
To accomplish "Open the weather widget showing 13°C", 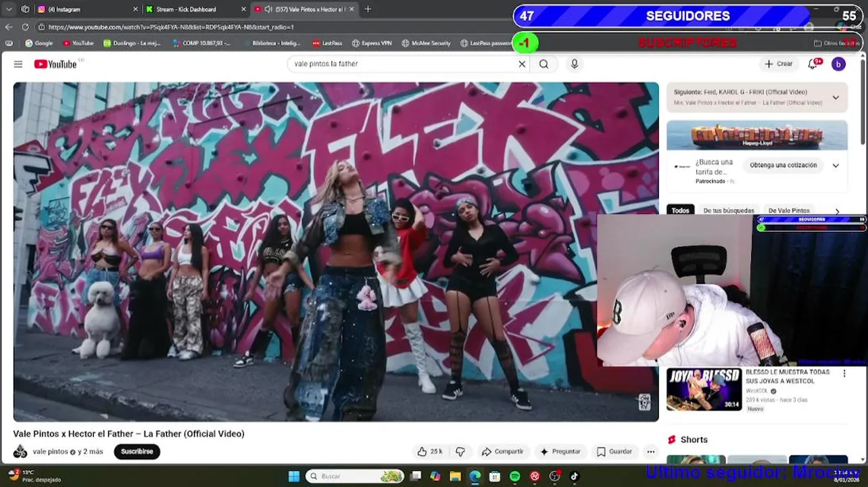I will pos(34,476).
